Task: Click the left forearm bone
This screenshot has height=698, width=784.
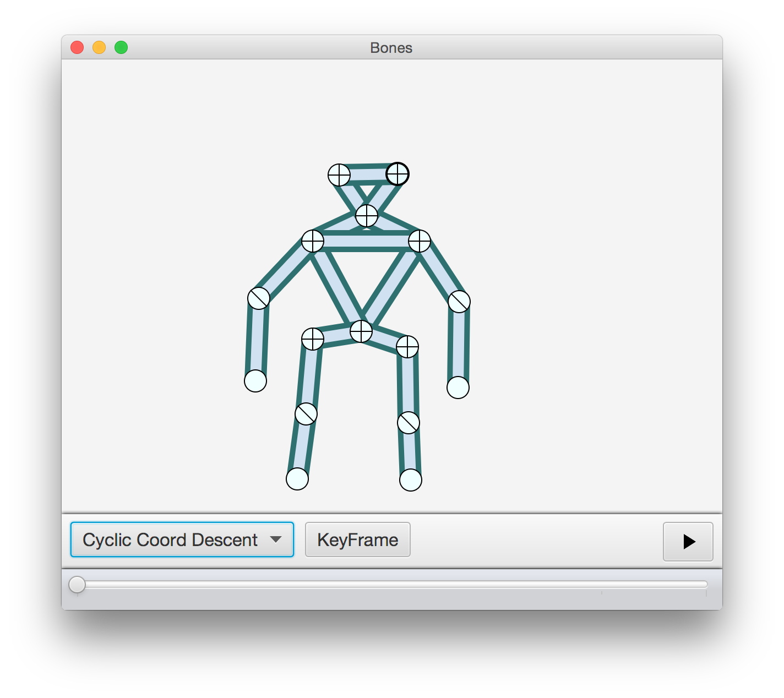Action: [257, 340]
